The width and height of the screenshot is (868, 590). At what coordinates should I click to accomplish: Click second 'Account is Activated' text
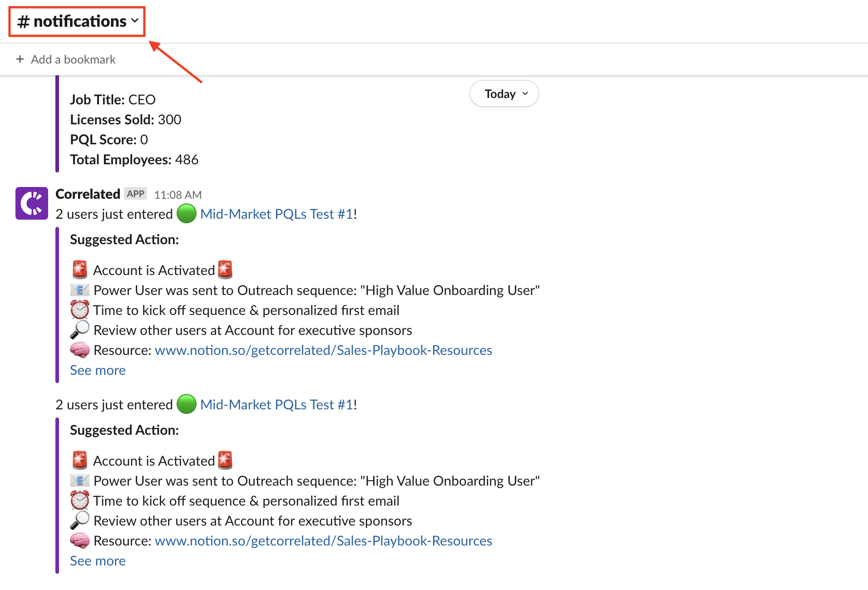click(154, 461)
